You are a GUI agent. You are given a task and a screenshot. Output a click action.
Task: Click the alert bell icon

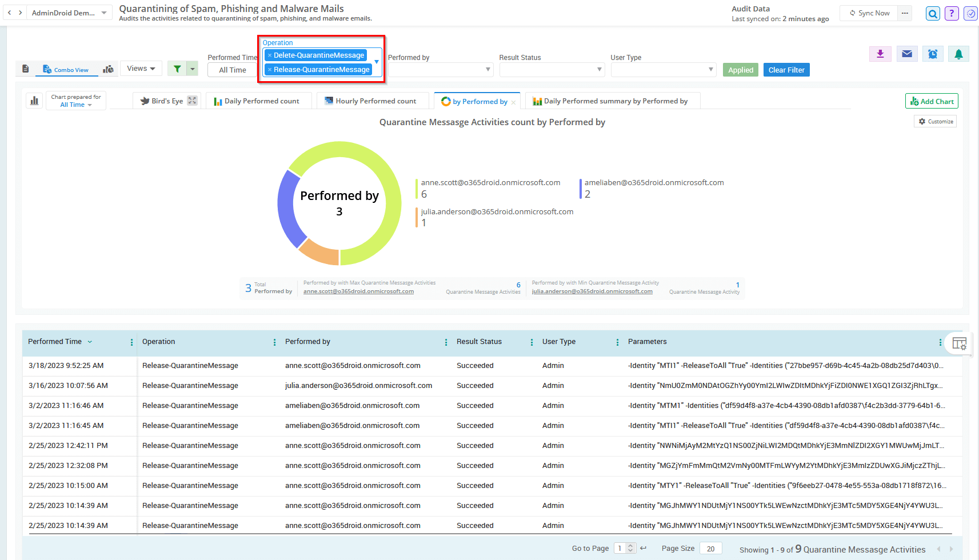coord(958,54)
